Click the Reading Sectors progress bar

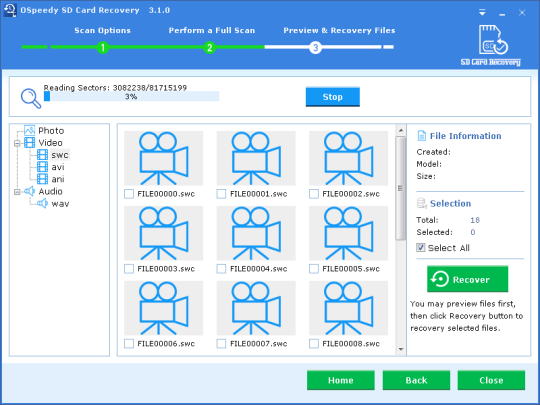click(132, 96)
